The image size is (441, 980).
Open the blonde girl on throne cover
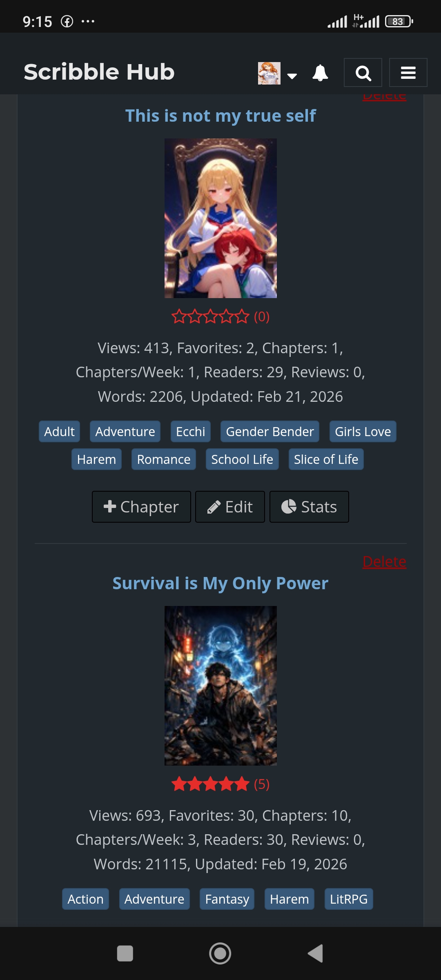[x=220, y=218]
